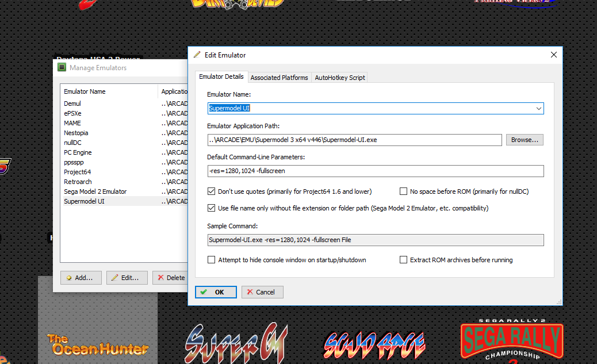Click the Manage Emulators window chip icon
The width and height of the screenshot is (597, 364).
[x=62, y=67]
